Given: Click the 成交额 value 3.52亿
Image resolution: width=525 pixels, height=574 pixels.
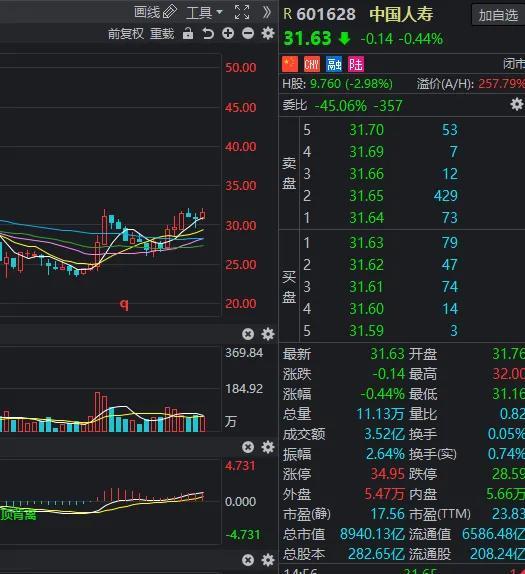Looking at the screenshot, I should coord(384,434).
